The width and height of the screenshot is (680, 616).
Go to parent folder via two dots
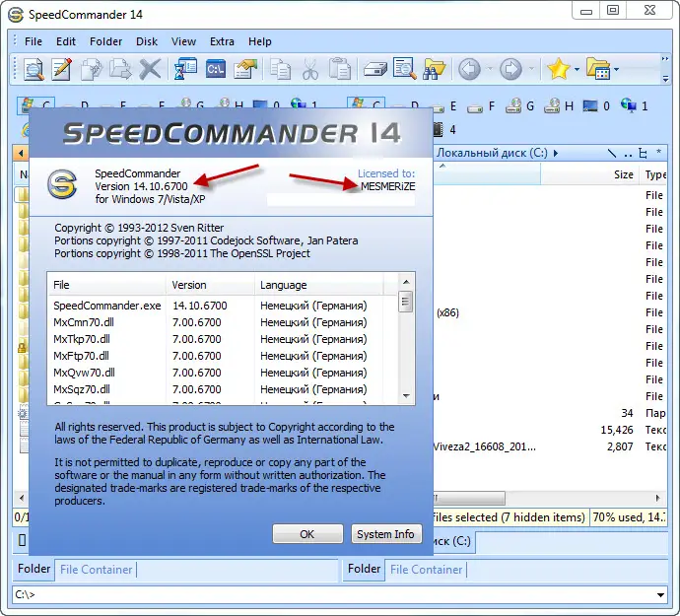coord(628,154)
